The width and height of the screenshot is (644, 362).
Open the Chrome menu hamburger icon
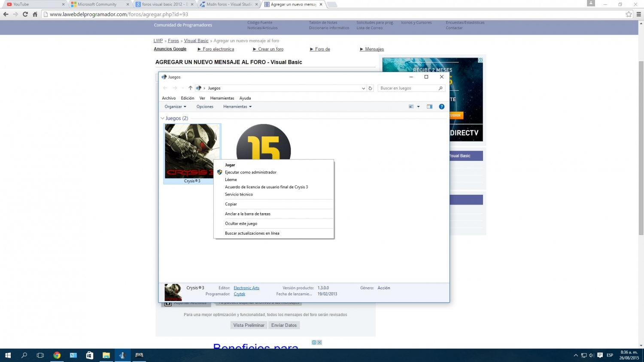(638, 14)
